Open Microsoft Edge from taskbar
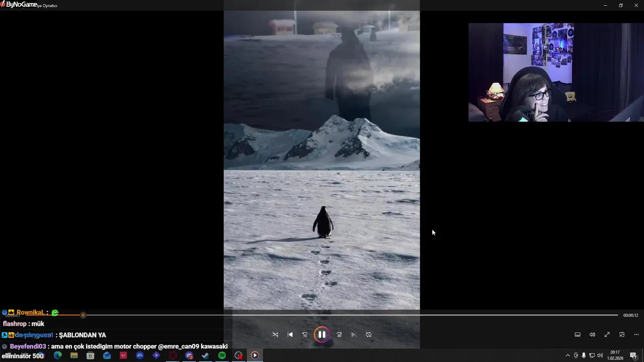Viewport: 644px width, 362px height. [x=57, y=355]
